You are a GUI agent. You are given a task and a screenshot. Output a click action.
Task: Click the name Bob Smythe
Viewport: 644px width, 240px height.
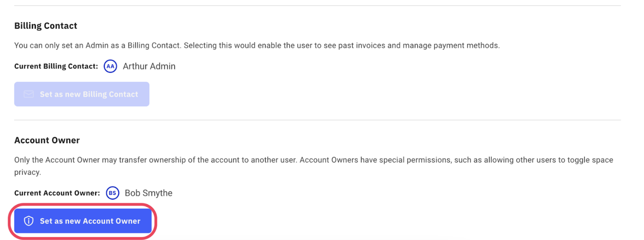(x=149, y=193)
